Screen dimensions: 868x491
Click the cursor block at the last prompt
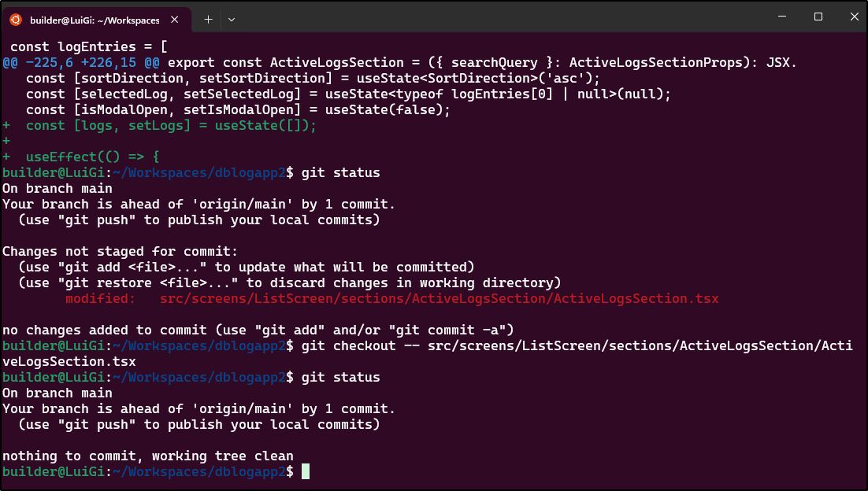point(306,471)
